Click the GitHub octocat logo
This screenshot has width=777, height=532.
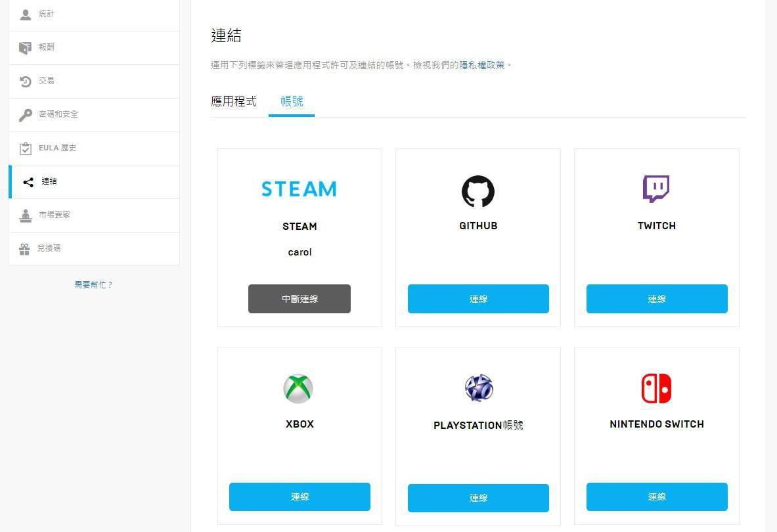pos(477,191)
